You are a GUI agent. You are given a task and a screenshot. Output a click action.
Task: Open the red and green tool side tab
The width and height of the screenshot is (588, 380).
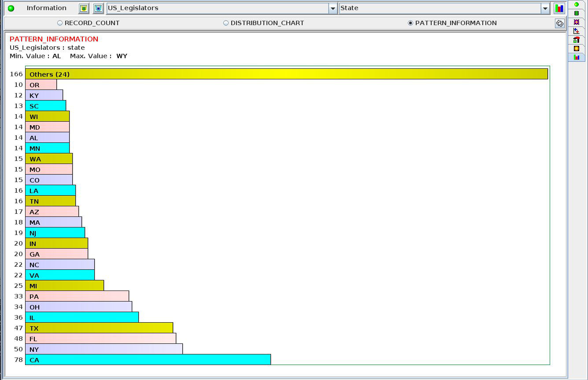point(576,40)
